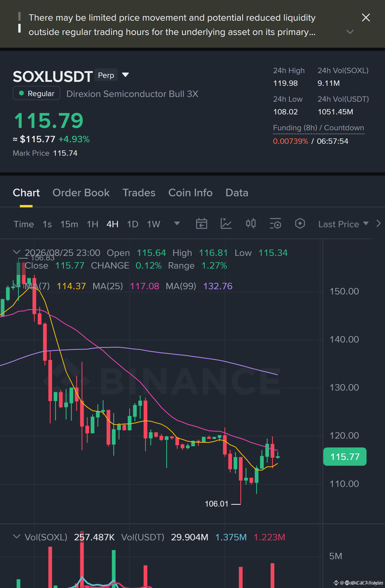The image size is (385, 588).
Task: Collapse the MA indicator legend
Action: point(16,286)
